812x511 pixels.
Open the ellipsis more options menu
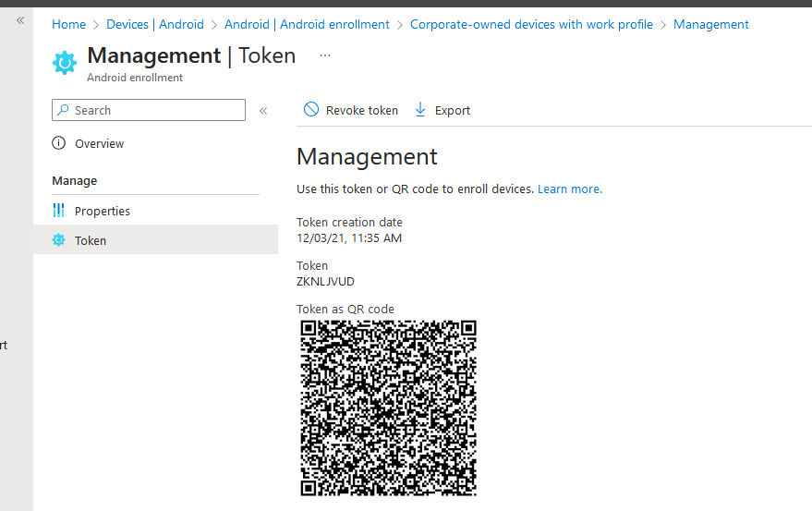[324, 55]
